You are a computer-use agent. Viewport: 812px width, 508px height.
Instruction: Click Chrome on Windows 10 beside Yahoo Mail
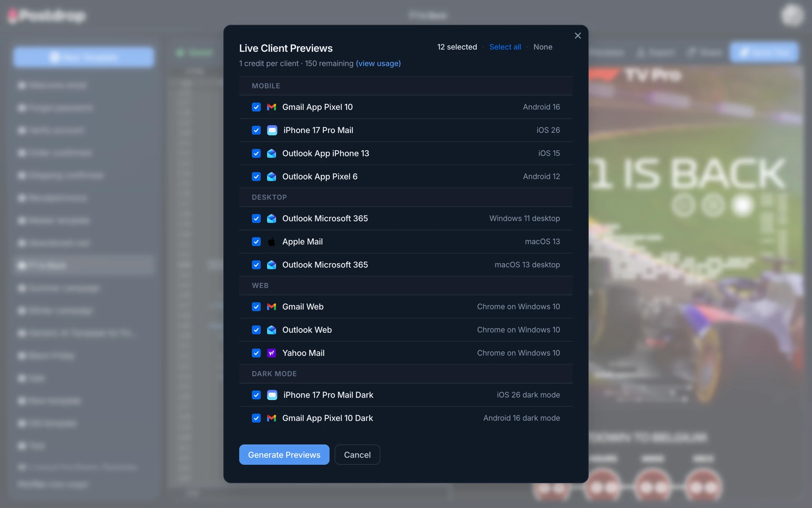[518, 353]
